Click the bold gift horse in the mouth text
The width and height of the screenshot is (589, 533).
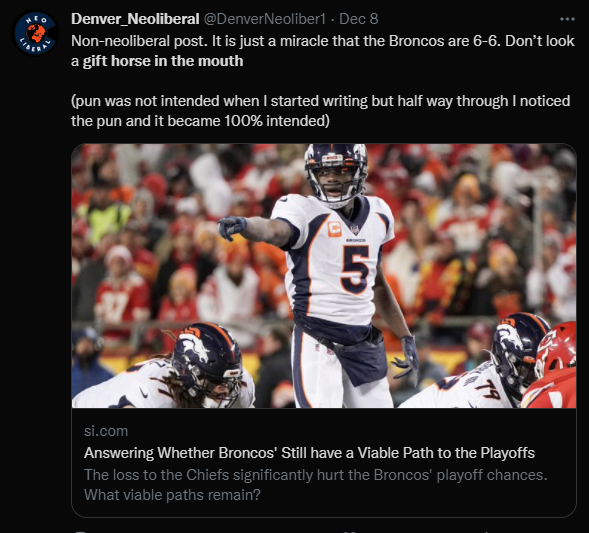click(163, 61)
